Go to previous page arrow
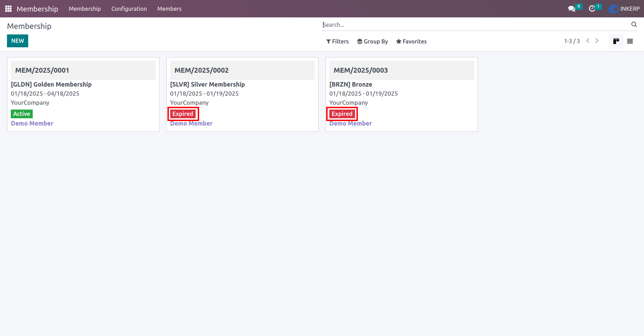644x336 pixels. (588, 41)
